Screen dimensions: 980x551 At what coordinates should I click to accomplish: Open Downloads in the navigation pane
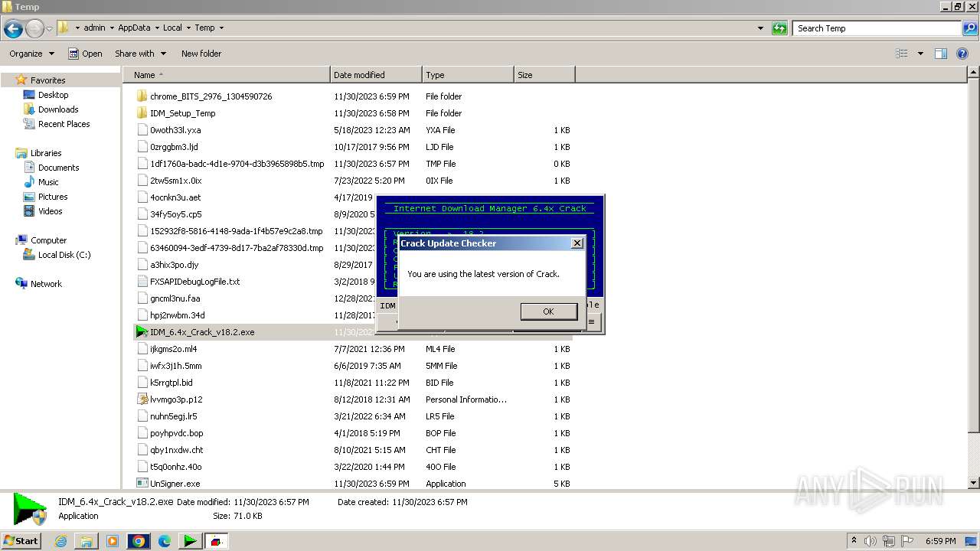(58, 109)
